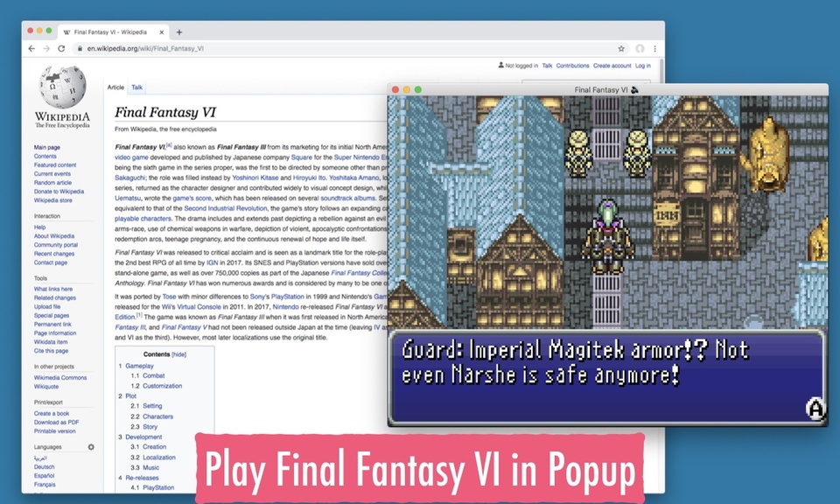Open Community portal link
This screenshot has height=504, width=840.
(56, 245)
